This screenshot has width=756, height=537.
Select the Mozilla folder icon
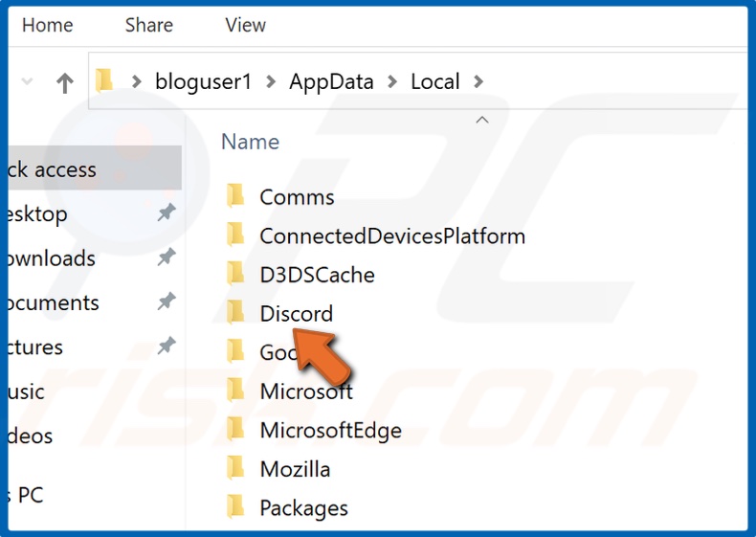235,467
